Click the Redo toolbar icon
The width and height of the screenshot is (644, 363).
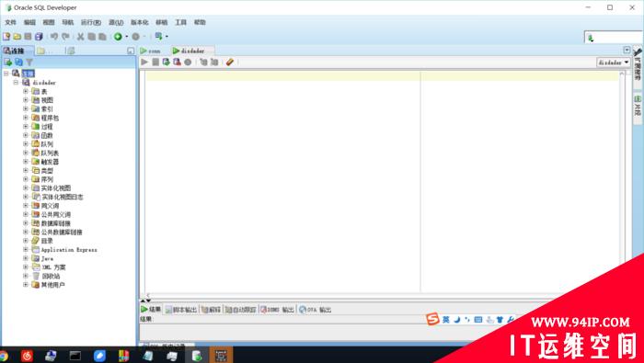pyautogui.click(x=65, y=37)
